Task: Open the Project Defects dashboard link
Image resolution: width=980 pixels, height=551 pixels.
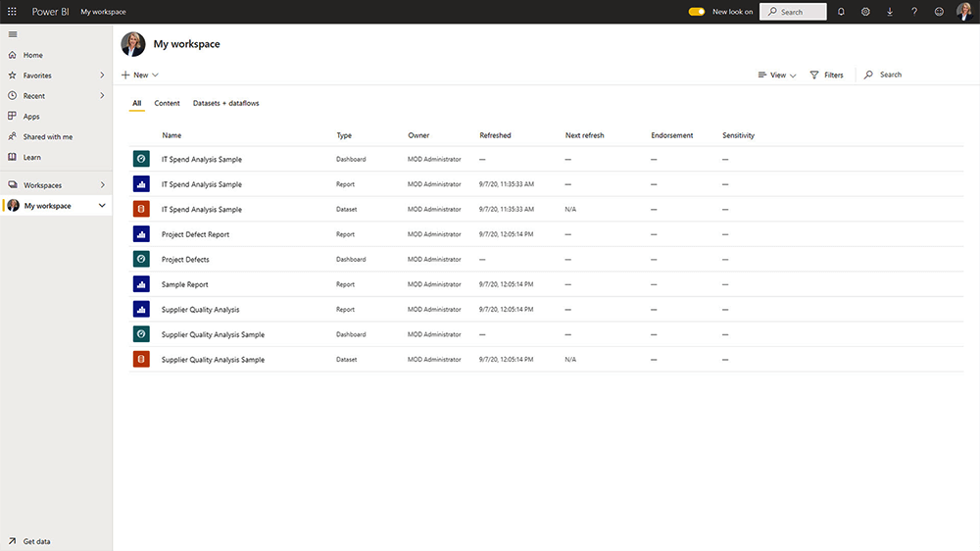Action: click(x=185, y=260)
